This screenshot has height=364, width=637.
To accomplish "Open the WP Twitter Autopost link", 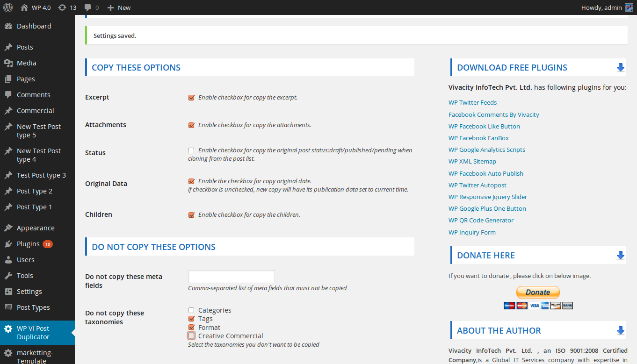I will click(x=478, y=186).
